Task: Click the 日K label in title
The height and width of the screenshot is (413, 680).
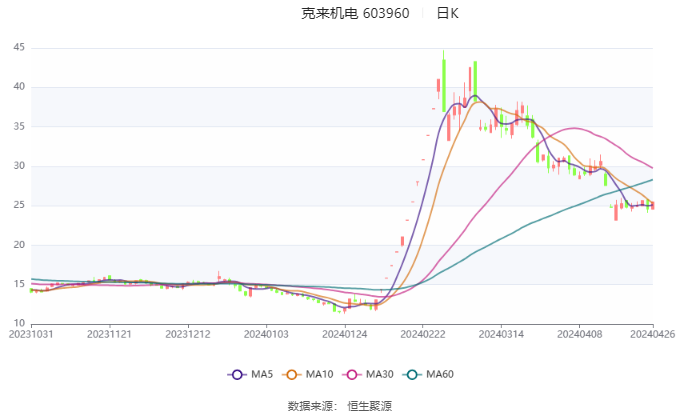Action: coord(448,13)
